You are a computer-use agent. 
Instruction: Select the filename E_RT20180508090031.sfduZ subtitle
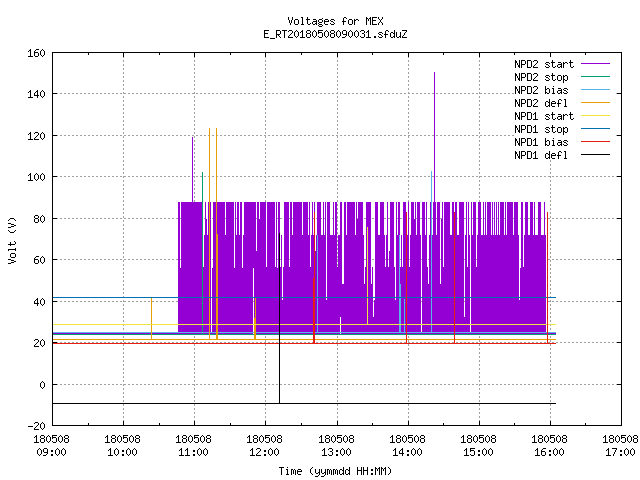[x=335, y=34]
